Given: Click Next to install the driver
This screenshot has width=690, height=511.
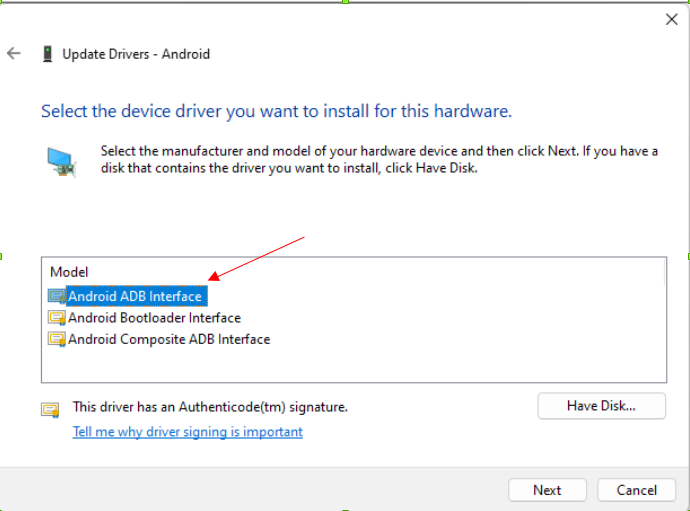Looking at the screenshot, I should pyautogui.click(x=547, y=490).
